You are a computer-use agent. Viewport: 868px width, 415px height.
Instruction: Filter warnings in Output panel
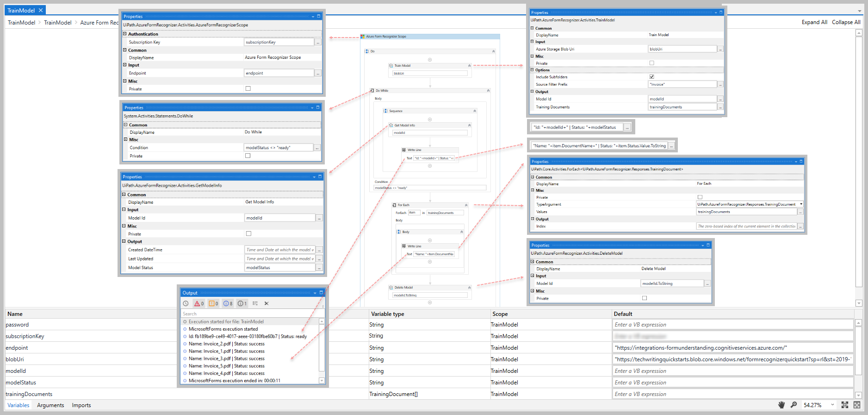click(213, 303)
